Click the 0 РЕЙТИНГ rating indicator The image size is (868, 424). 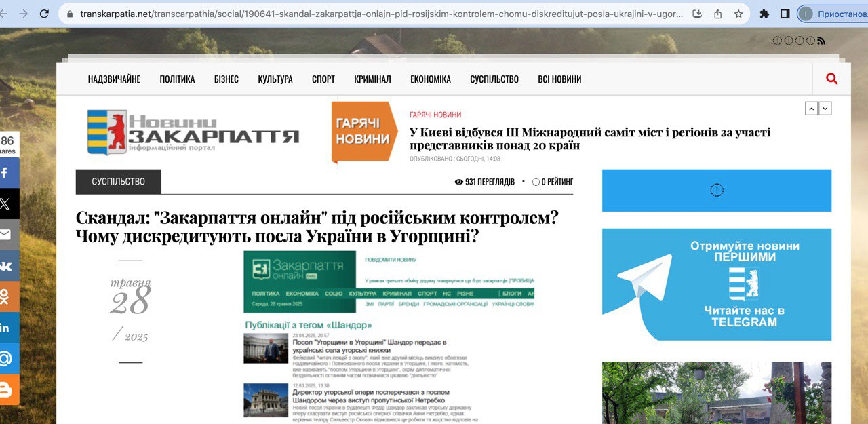point(553,182)
